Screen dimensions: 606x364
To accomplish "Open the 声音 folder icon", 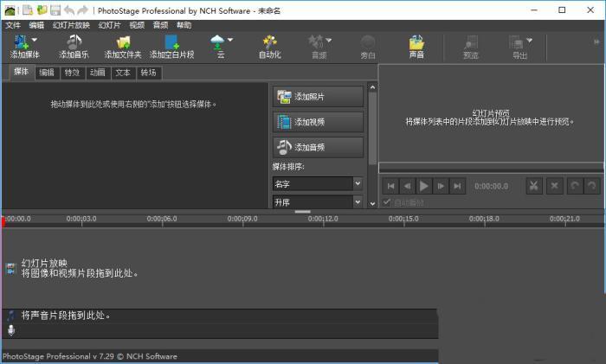I will pyautogui.click(x=416, y=42).
